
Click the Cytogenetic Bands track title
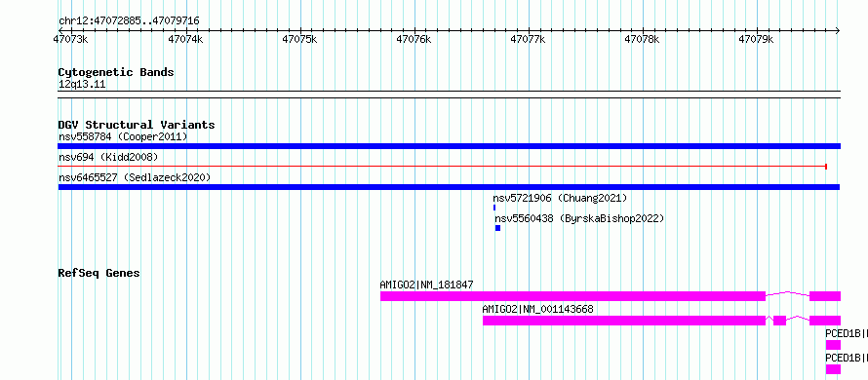pos(116,72)
